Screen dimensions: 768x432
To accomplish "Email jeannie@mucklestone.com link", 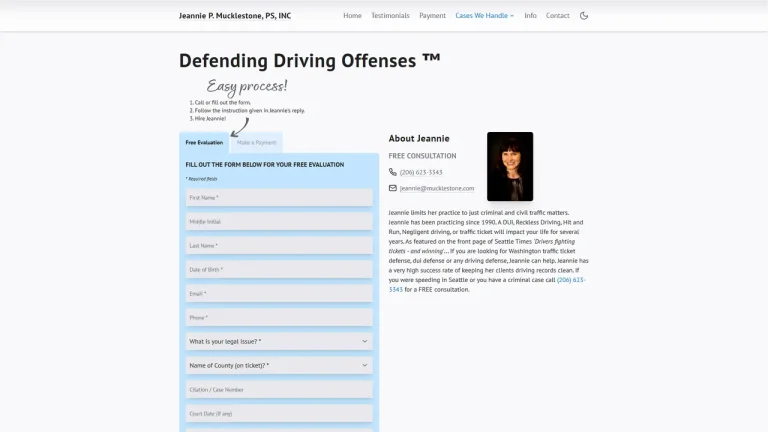I will (x=437, y=188).
